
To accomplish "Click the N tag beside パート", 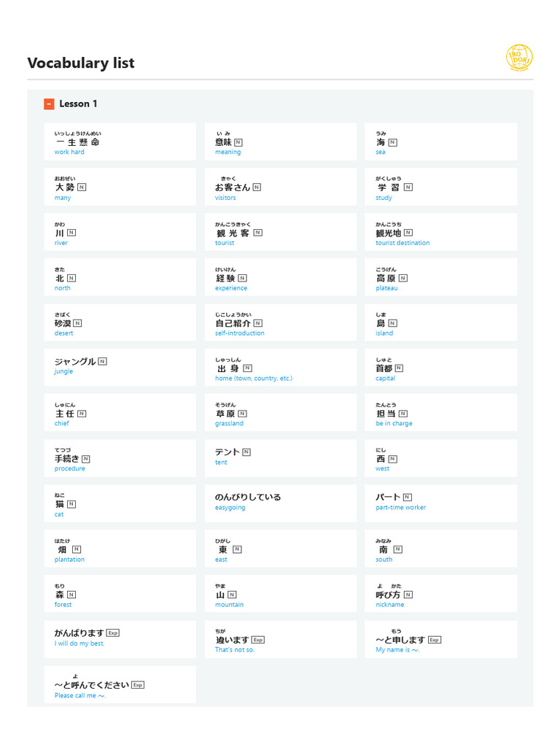I will point(408,498).
